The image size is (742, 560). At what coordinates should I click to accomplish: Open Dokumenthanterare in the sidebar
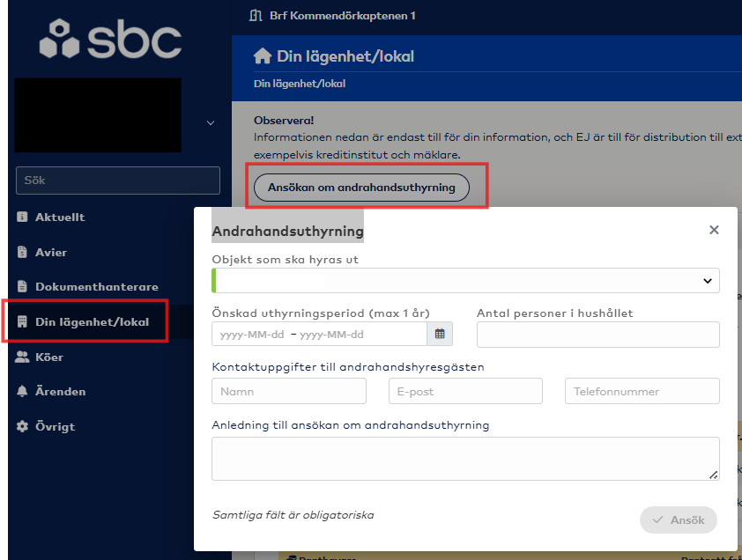point(96,287)
